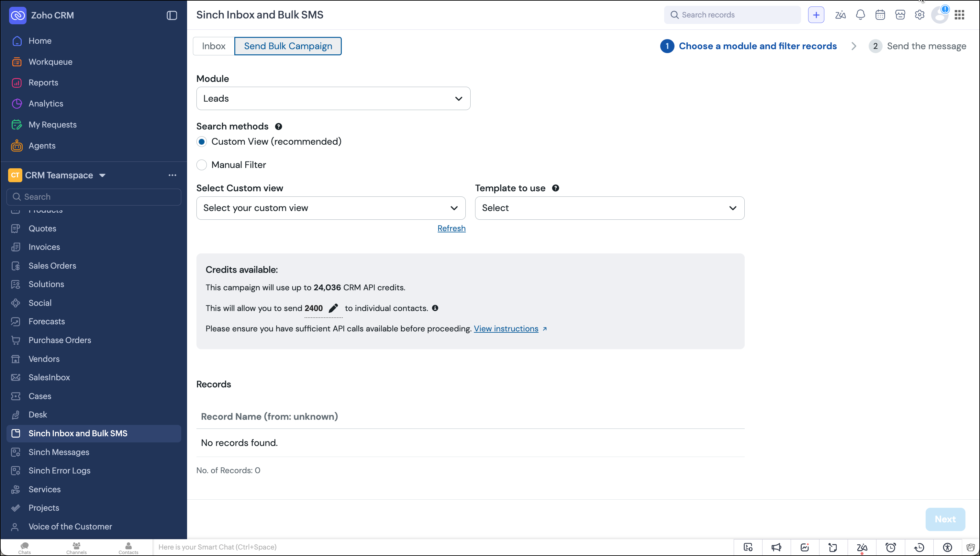Click the Next button
The width and height of the screenshot is (980, 556).
[x=945, y=519]
